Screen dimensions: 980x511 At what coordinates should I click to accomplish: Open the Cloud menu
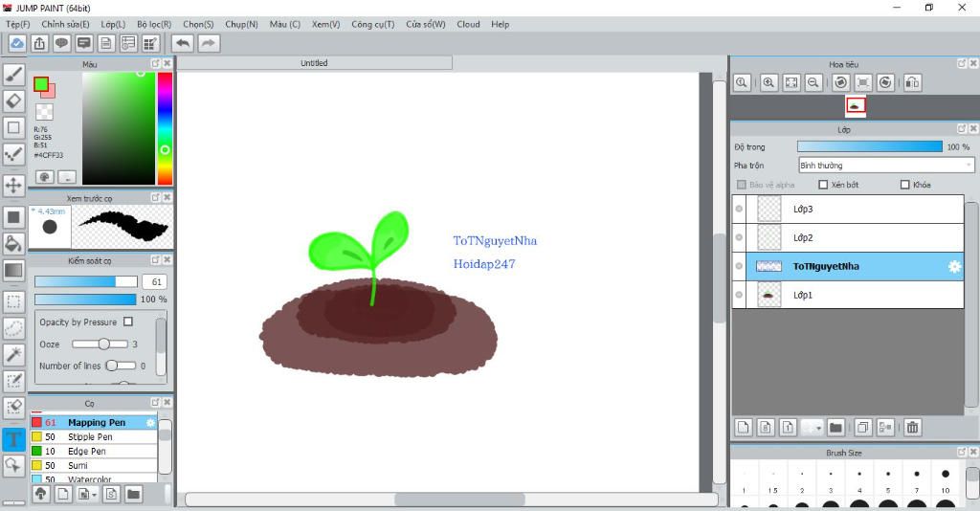pos(468,24)
